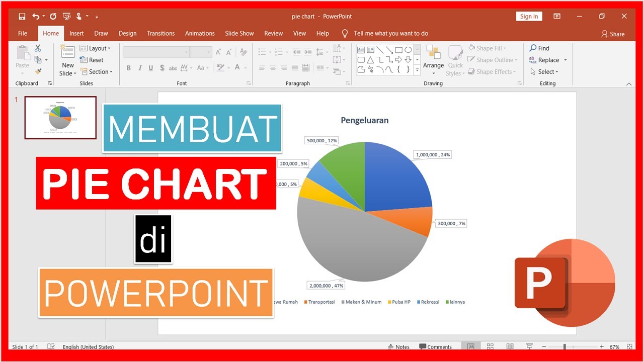
Task: Select the Down Arrow shape
Action: [x=408, y=60]
